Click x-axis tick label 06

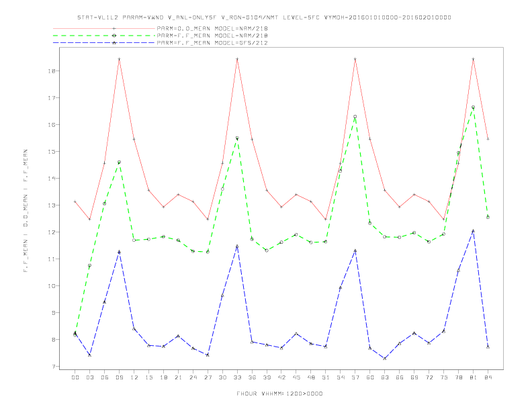105,377
